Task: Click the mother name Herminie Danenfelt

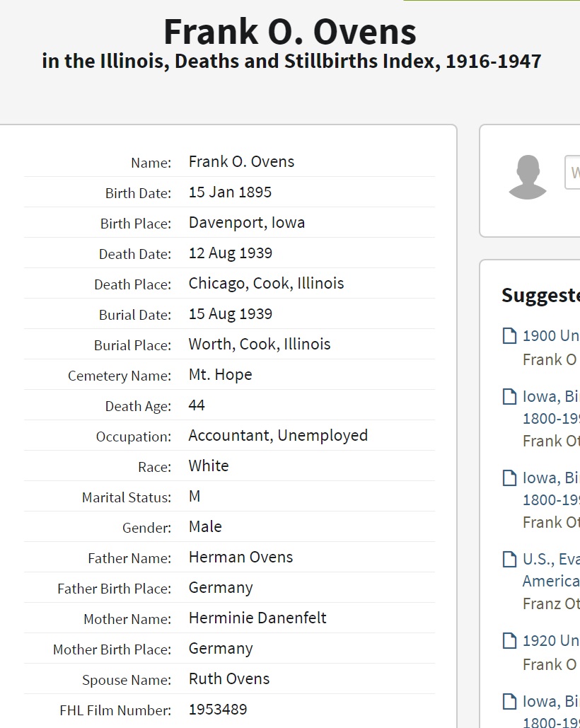Action: click(x=257, y=618)
